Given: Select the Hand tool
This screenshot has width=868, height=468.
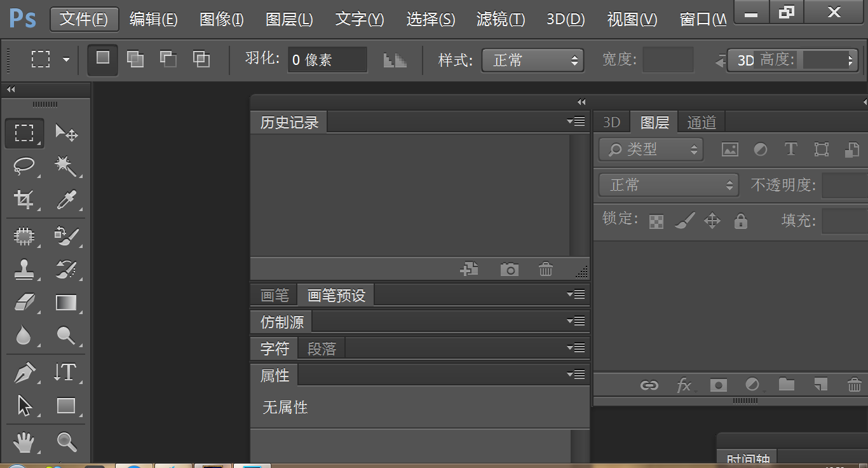Looking at the screenshot, I should 24,441.
